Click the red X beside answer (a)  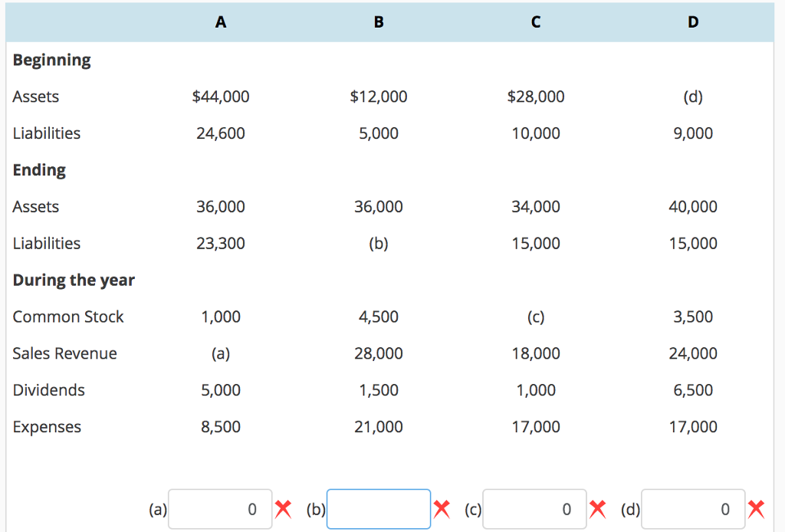[x=283, y=508]
